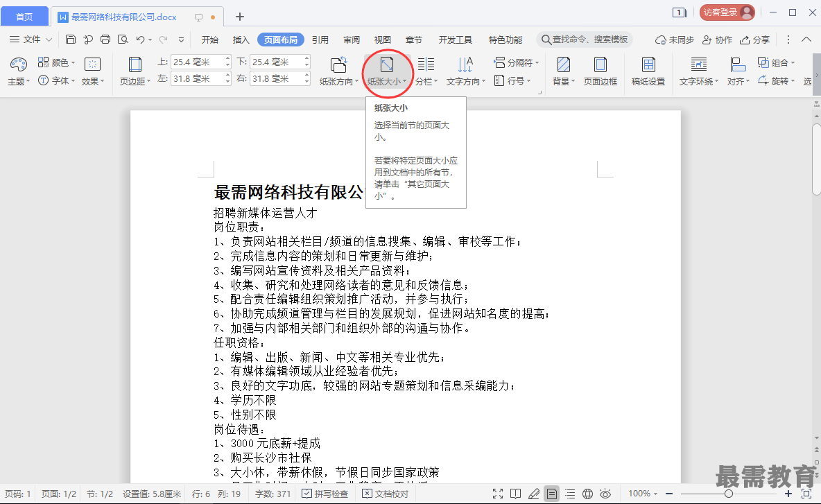Click the print preview icon
821x504 pixels.
123,40
